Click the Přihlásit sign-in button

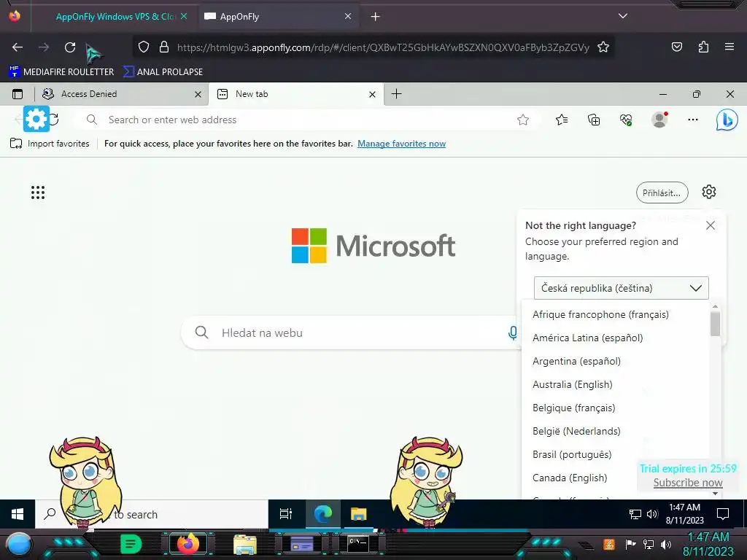click(662, 192)
